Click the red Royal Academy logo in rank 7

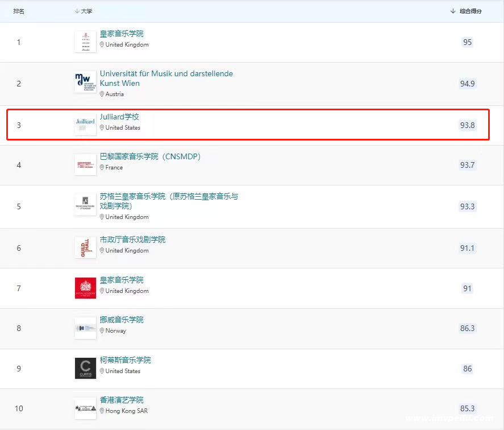85,288
